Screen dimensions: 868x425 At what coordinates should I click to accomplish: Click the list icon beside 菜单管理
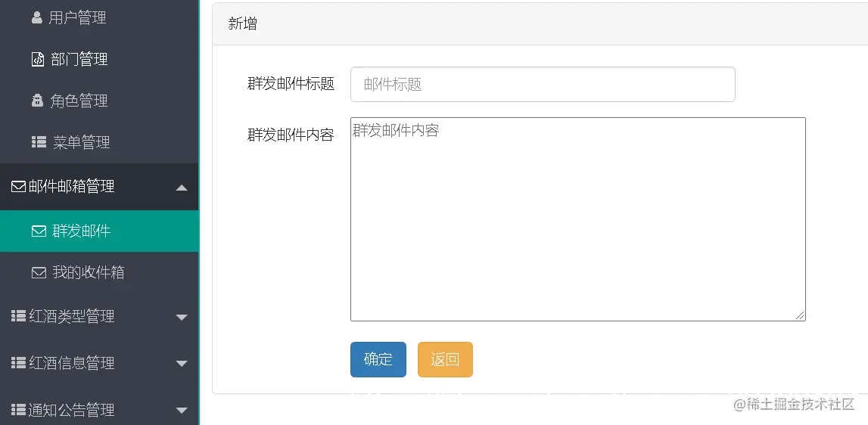click(x=39, y=142)
